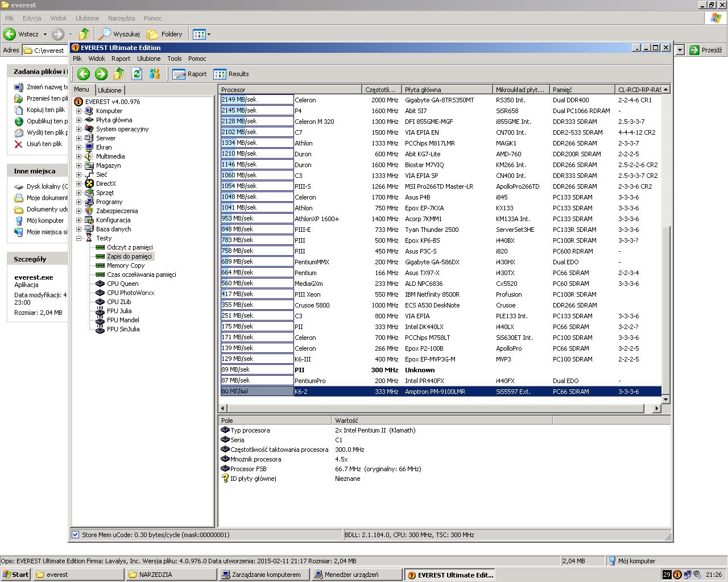Click the users icon in EVEREST toolbar
This screenshot has height=582, width=728.
(x=154, y=74)
